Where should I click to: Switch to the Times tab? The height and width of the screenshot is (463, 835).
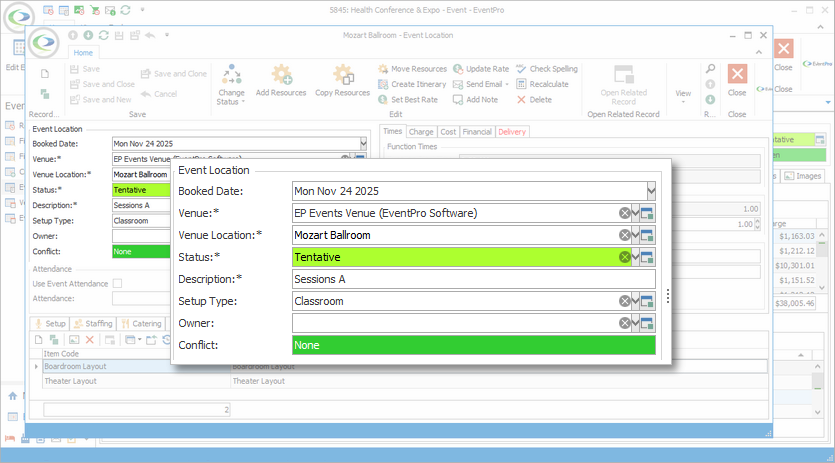click(392, 132)
